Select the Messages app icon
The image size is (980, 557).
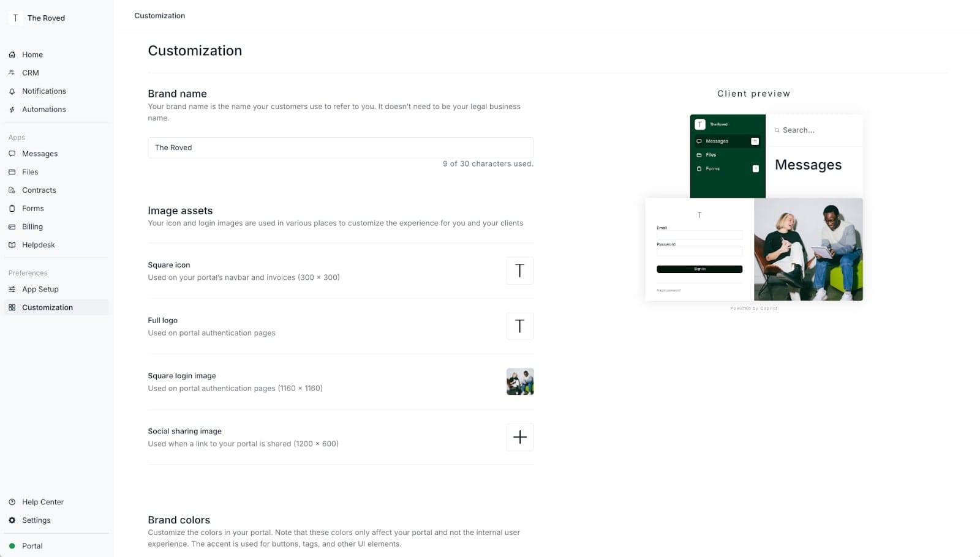[12, 154]
